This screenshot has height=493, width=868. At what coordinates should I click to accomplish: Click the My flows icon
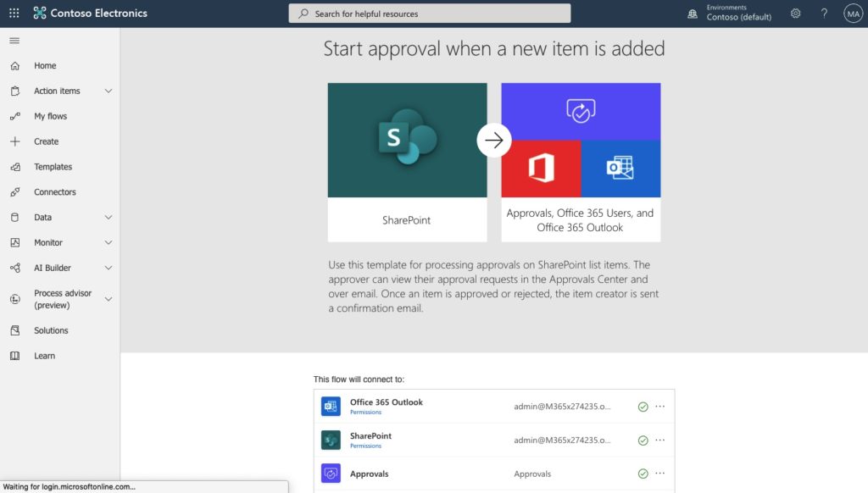click(15, 116)
